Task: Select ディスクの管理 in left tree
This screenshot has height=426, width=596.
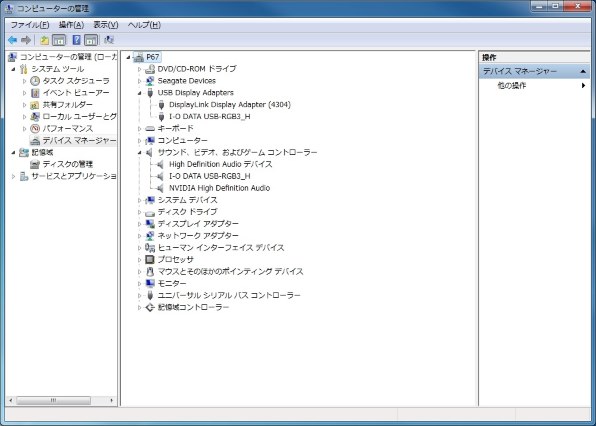Action: coord(68,164)
